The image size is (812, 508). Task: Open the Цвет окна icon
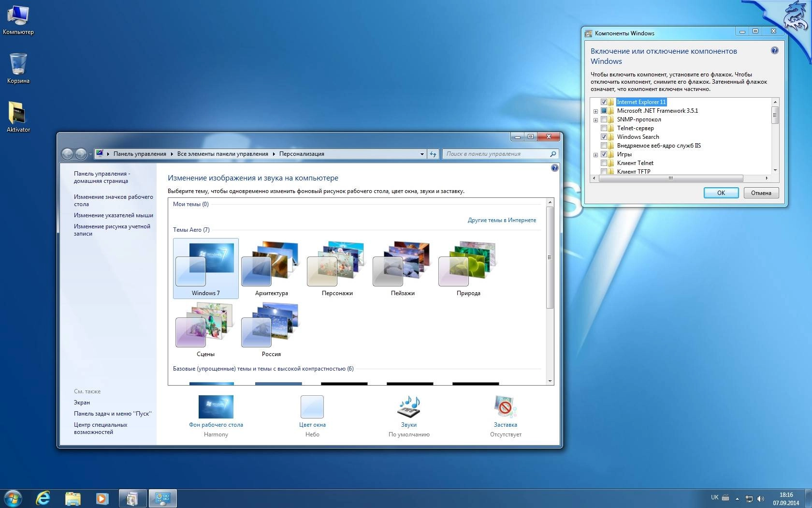[x=312, y=406]
